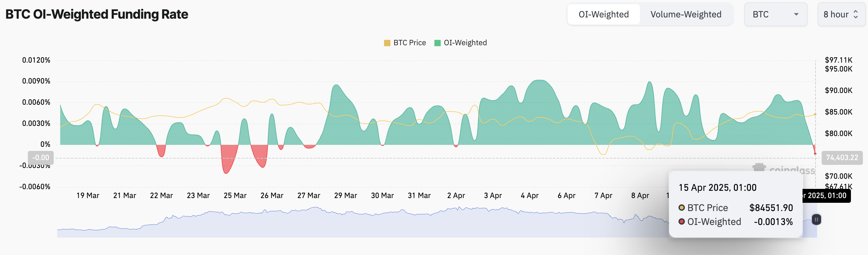Click the BTC OI-Weighted Funding Rate title
The image size is (868, 255).
97,15
